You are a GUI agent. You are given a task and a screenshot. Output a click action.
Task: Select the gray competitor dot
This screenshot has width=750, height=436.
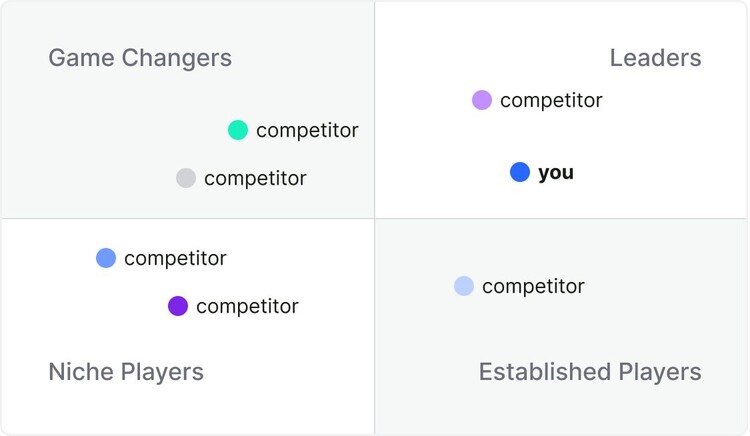(186, 178)
